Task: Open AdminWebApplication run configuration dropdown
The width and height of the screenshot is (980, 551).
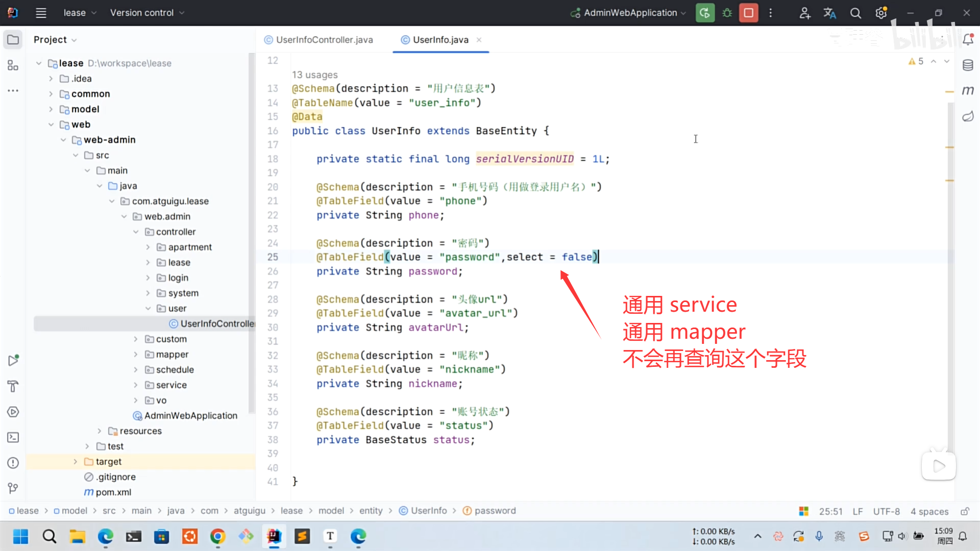Action: [630, 13]
